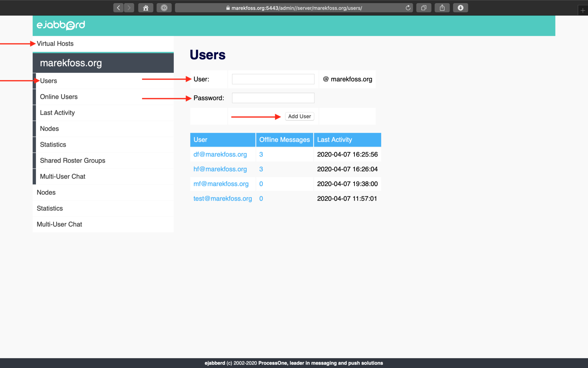The image size is (588, 368).
Task: Open the Online Users section
Action: pos(59,97)
